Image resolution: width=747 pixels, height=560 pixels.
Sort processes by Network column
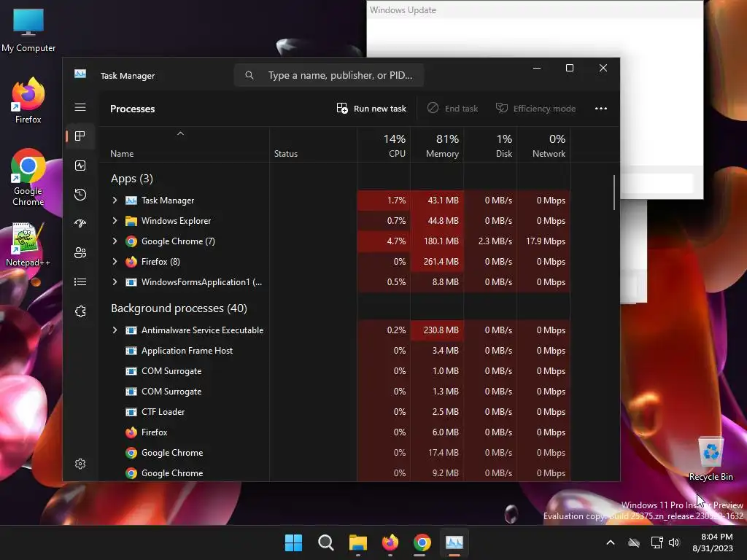(543, 145)
